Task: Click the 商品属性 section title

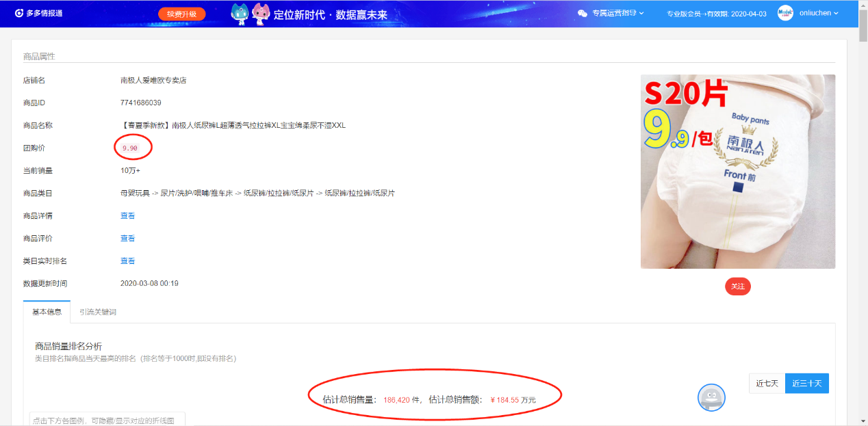Action: click(x=39, y=56)
